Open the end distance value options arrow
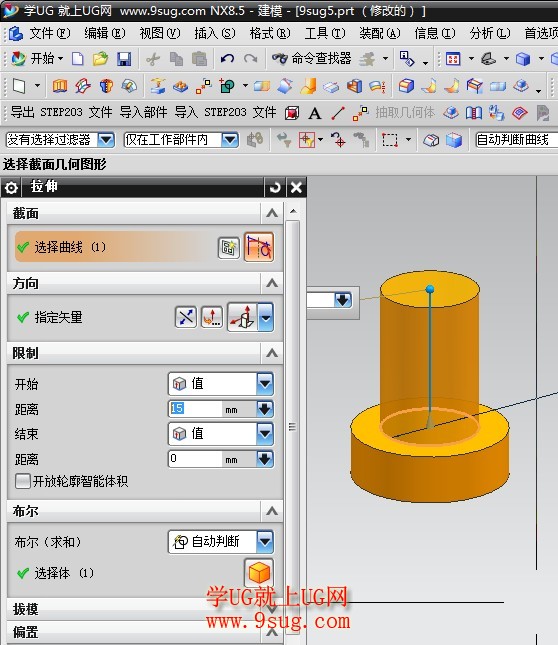 pos(265,459)
